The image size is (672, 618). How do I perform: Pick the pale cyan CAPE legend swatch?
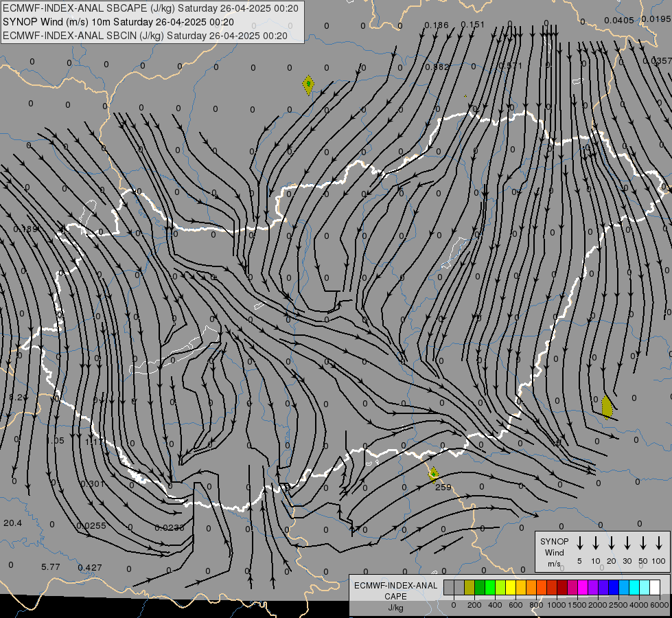(644, 588)
